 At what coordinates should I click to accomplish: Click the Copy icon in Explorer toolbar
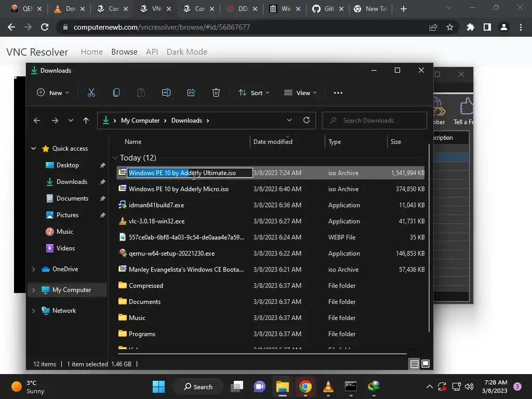(116, 92)
